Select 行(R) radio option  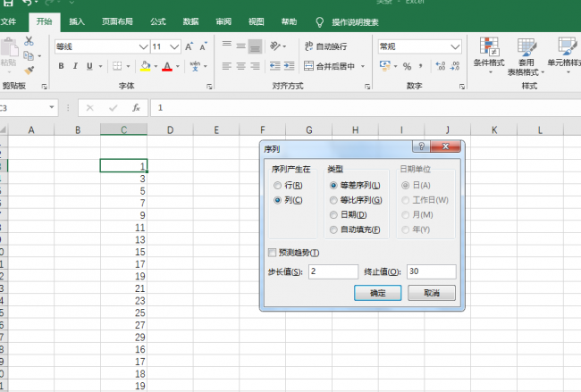tap(288, 185)
